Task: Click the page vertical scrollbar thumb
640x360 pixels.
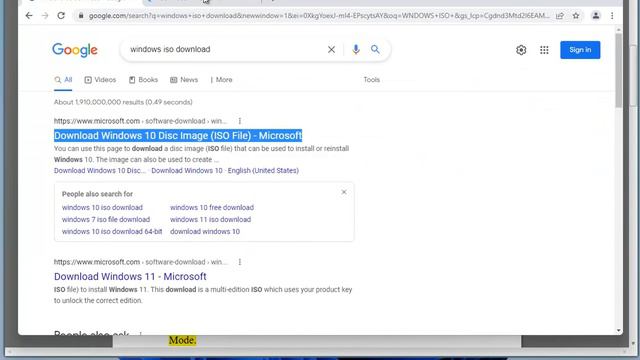Action: tap(619, 70)
